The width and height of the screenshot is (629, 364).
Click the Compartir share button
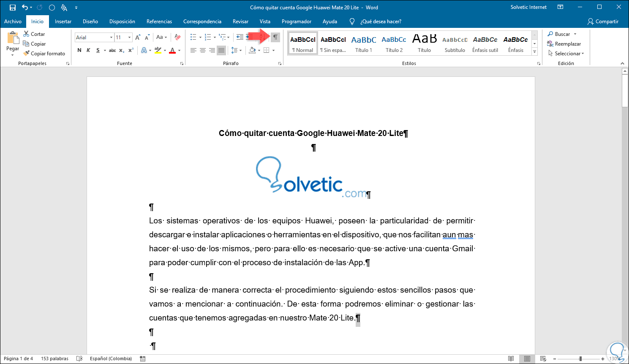coord(603,22)
